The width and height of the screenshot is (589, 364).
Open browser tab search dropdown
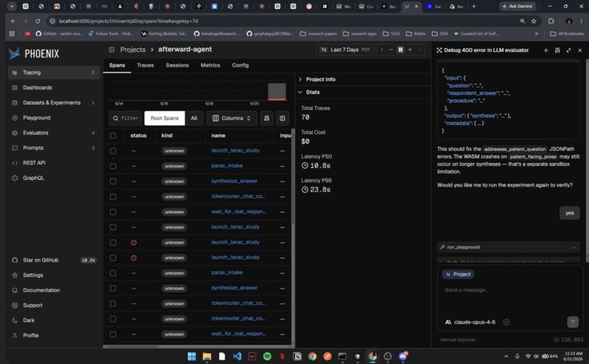tap(12, 6)
